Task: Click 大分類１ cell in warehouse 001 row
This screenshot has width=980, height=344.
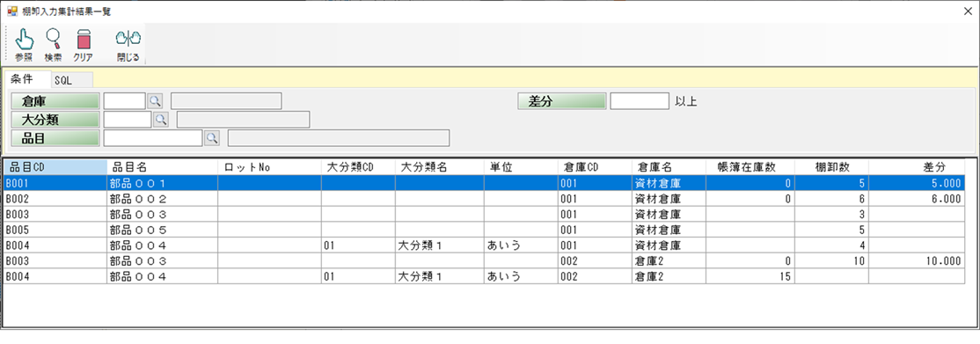Action: point(439,245)
